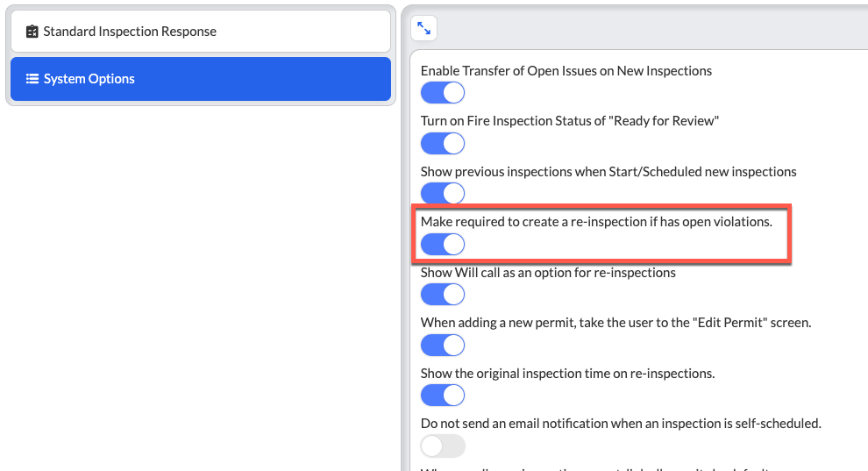This screenshot has height=471, width=868.
Task: Click the list icon beside System Options
Action: [32, 79]
